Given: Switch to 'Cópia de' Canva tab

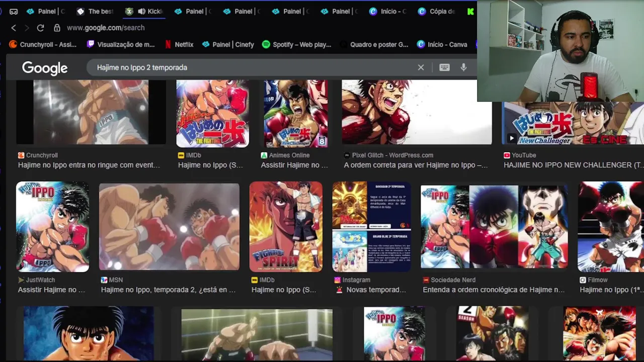Looking at the screenshot, I should pyautogui.click(x=437, y=11).
